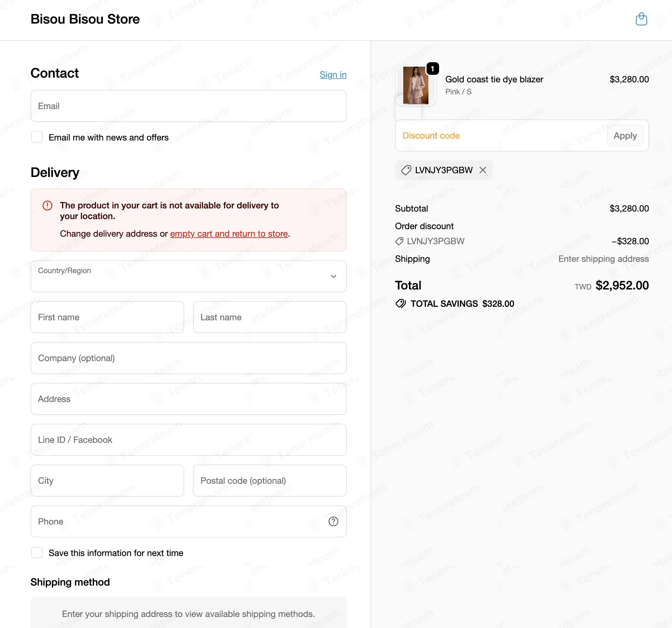
Task: Click the Total amount $2,952.00
Action: pyautogui.click(x=622, y=286)
